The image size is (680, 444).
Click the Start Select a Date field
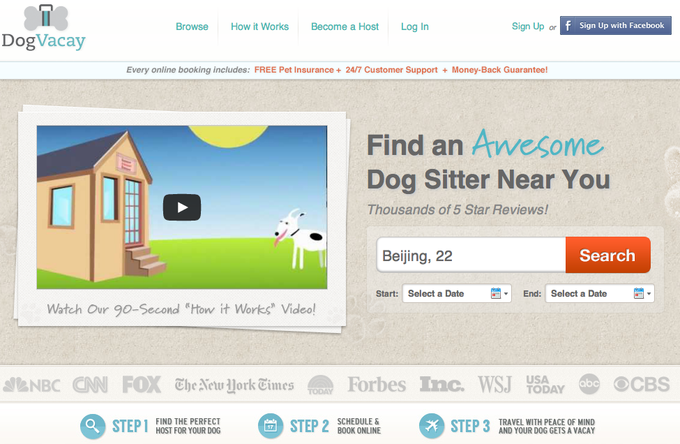point(457,294)
